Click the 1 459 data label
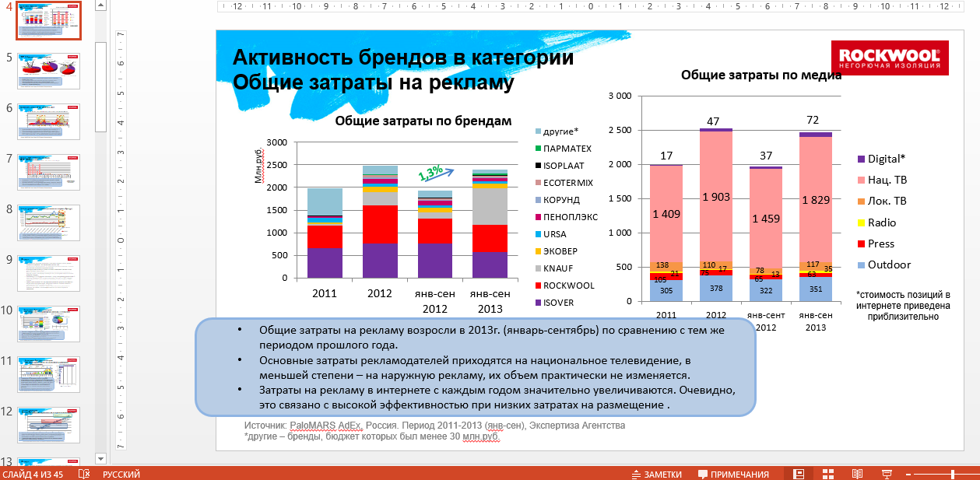Image resolution: width=980 pixels, height=480 pixels. point(767,219)
